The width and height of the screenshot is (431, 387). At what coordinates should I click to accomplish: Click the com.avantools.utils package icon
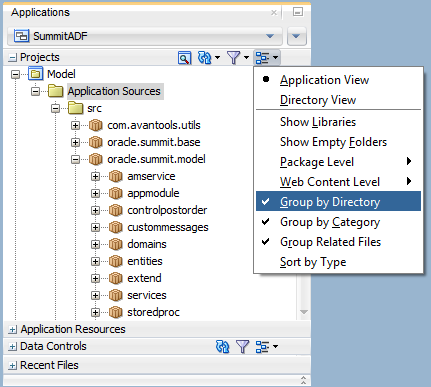pos(96,125)
